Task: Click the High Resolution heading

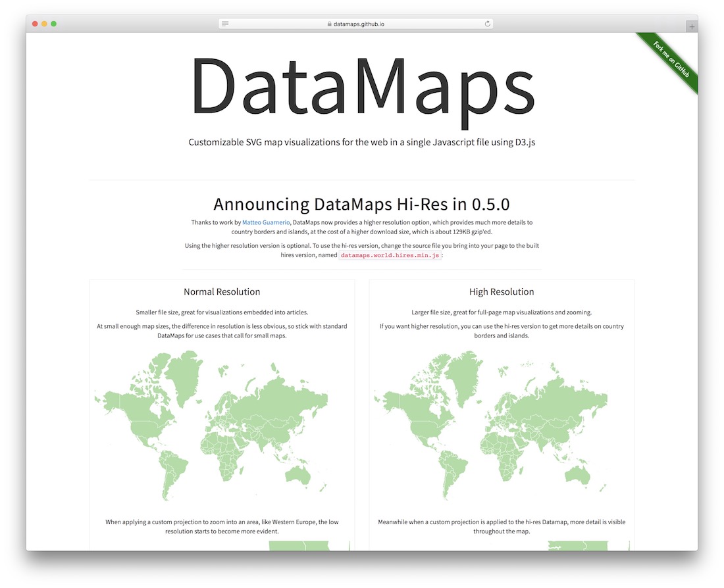Action: coord(502,291)
